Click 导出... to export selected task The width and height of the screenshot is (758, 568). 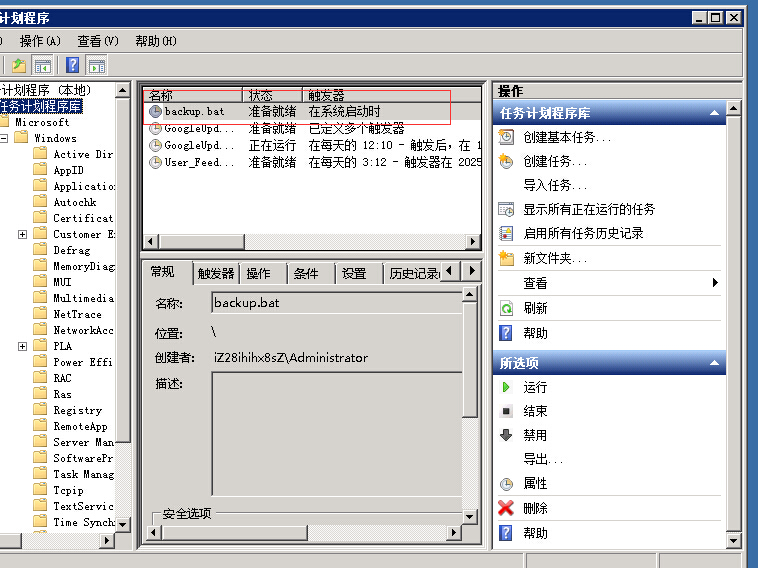[543, 459]
